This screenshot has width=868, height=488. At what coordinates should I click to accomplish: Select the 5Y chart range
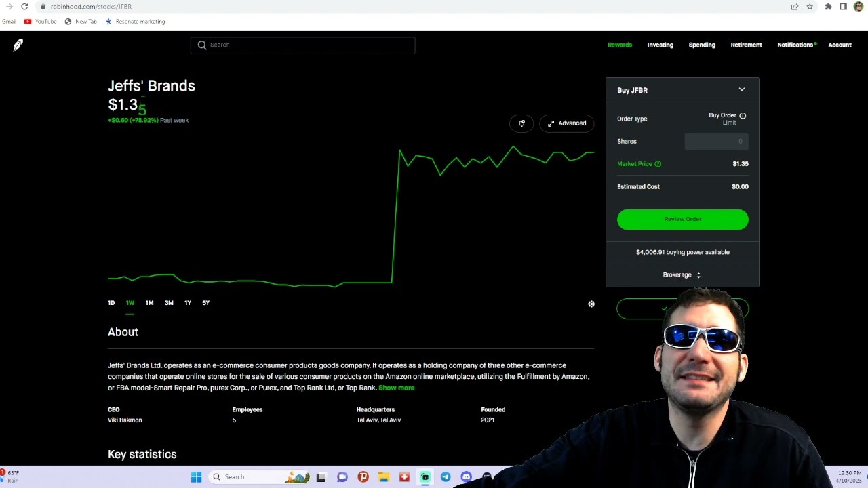click(206, 303)
